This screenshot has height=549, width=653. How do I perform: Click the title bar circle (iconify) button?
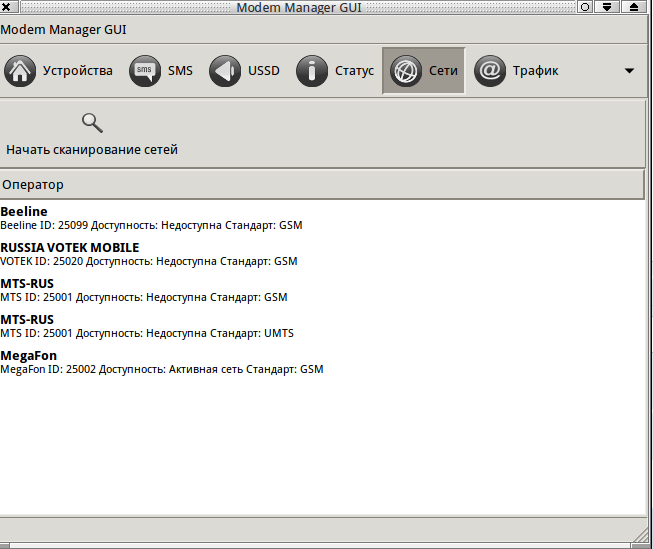(585, 7)
